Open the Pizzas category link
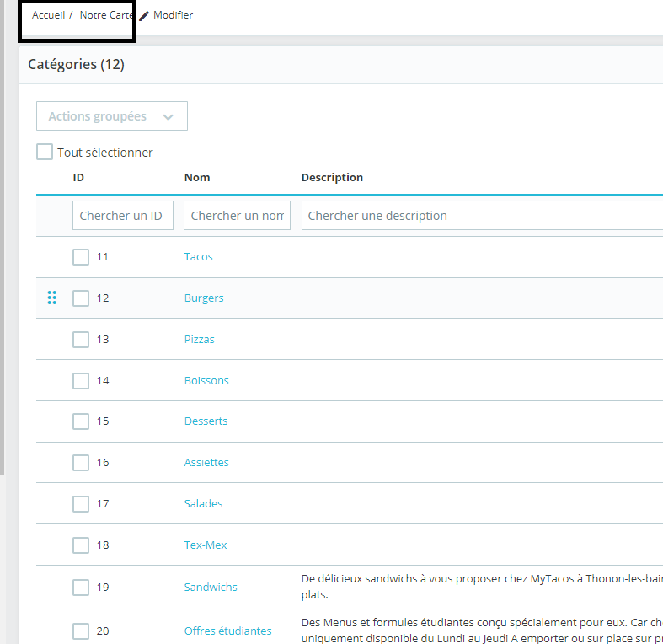Screen dimensions: 663x644 (199, 340)
